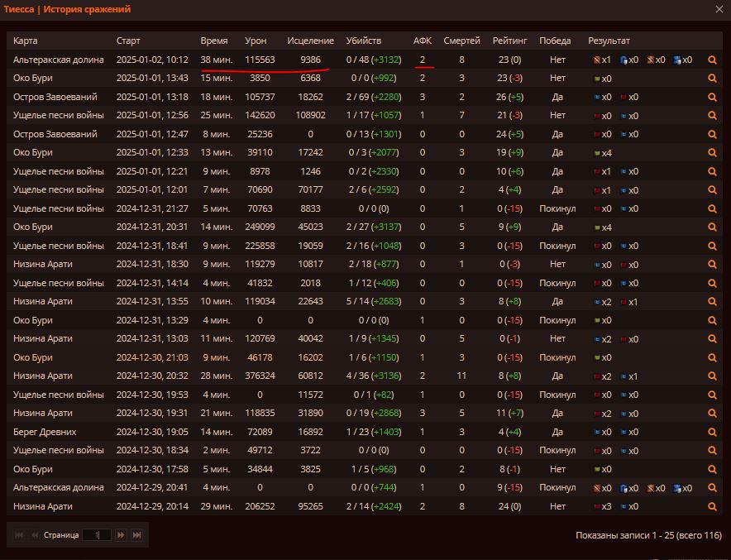This screenshot has width=731, height=560.
Task: Click the Тиесса character name in title
Action: tap(19, 9)
